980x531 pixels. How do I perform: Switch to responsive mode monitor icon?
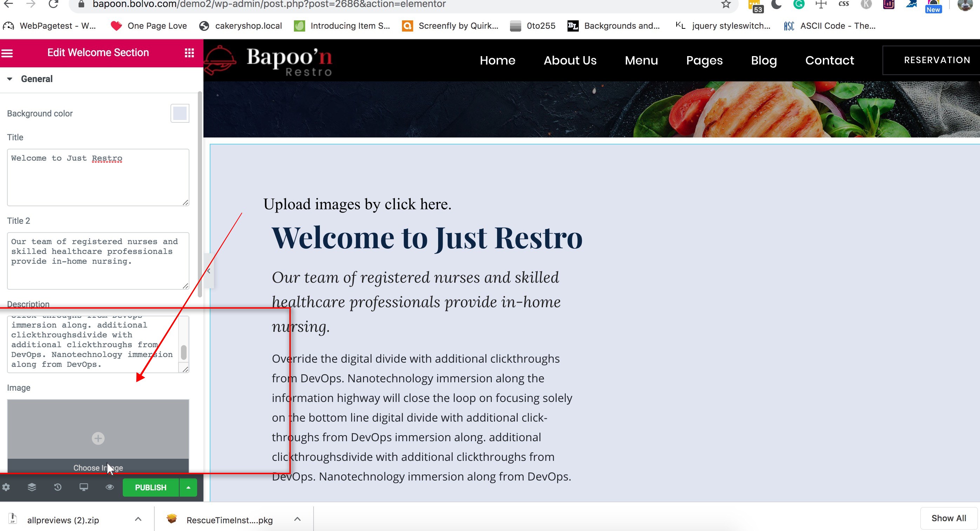[84, 487]
